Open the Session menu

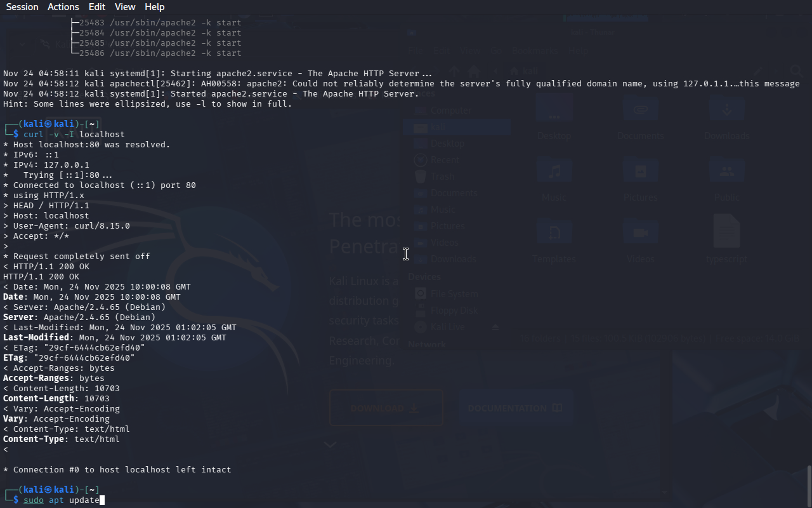[22, 7]
